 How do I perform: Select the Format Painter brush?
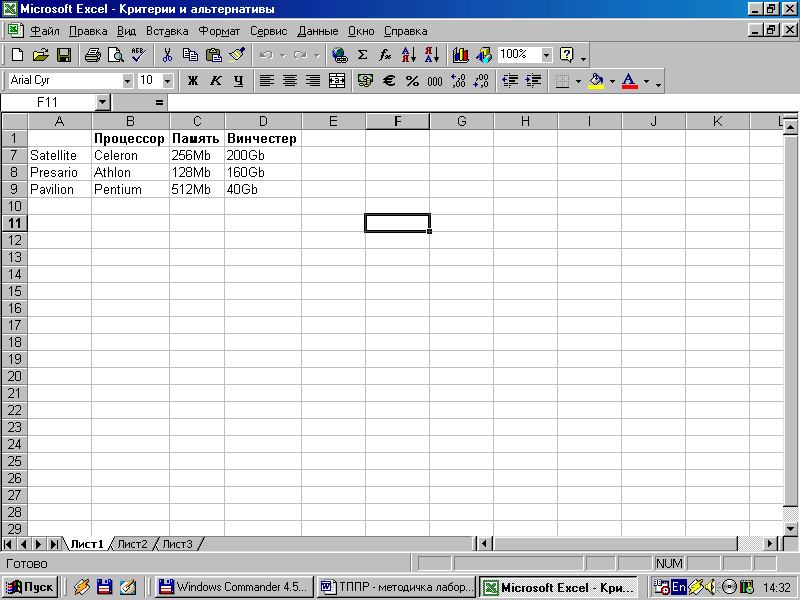click(237, 55)
